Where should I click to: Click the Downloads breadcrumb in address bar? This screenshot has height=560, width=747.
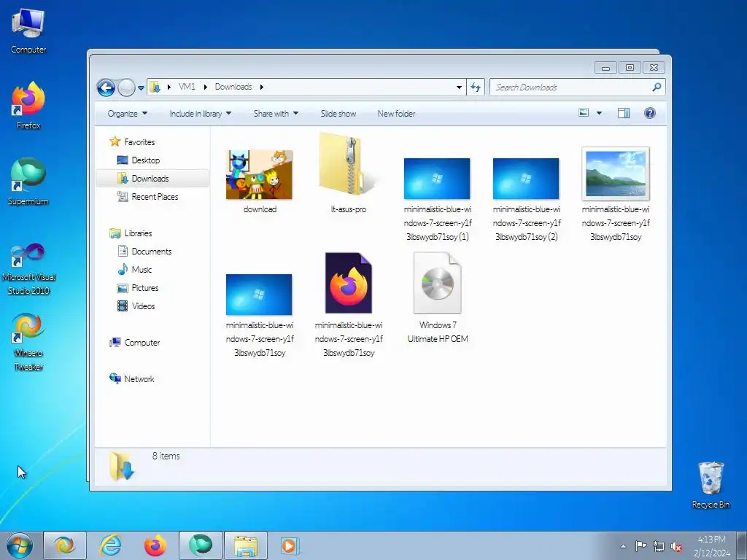[x=233, y=87]
